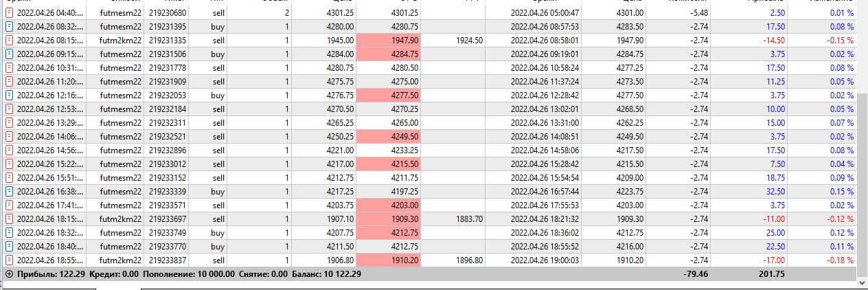Click the row icon for ticket 219233770

(9, 247)
